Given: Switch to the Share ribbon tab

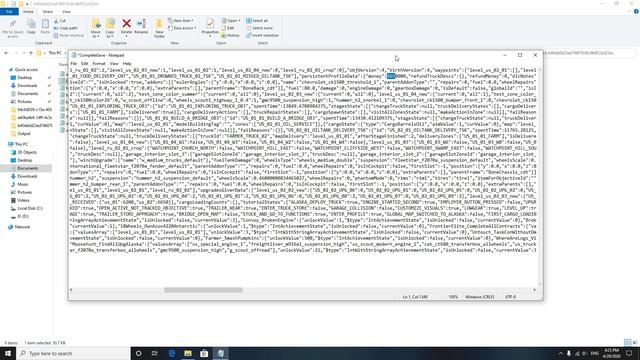Looking at the screenshot, I should [x=48, y=12].
